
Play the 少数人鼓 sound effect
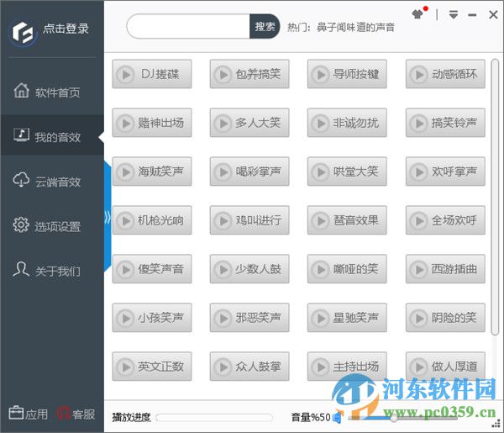tap(249, 269)
